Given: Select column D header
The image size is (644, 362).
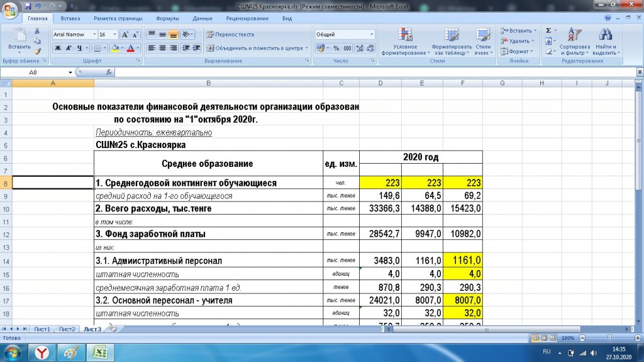Looking at the screenshot, I should click(x=380, y=83).
